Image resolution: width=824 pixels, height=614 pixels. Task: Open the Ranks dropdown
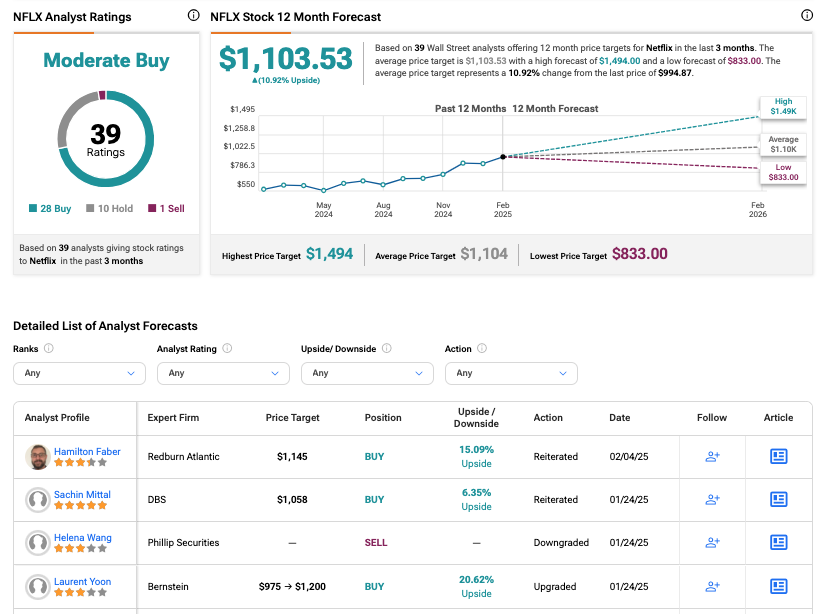(x=79, y=373)
